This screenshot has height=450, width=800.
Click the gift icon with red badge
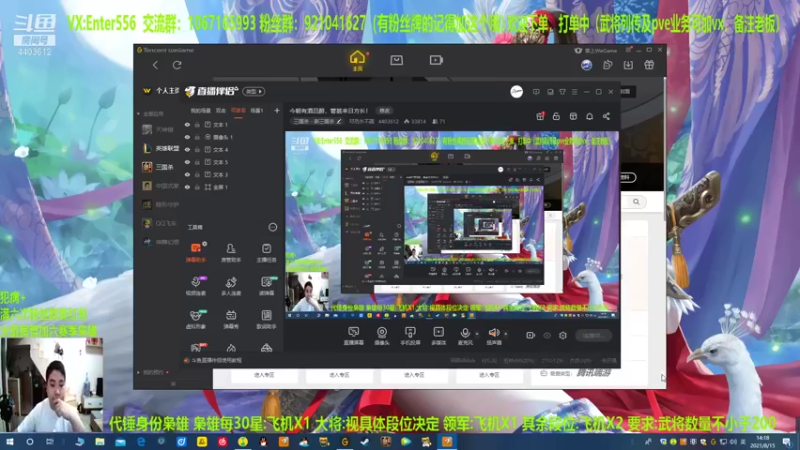point(540,116)
